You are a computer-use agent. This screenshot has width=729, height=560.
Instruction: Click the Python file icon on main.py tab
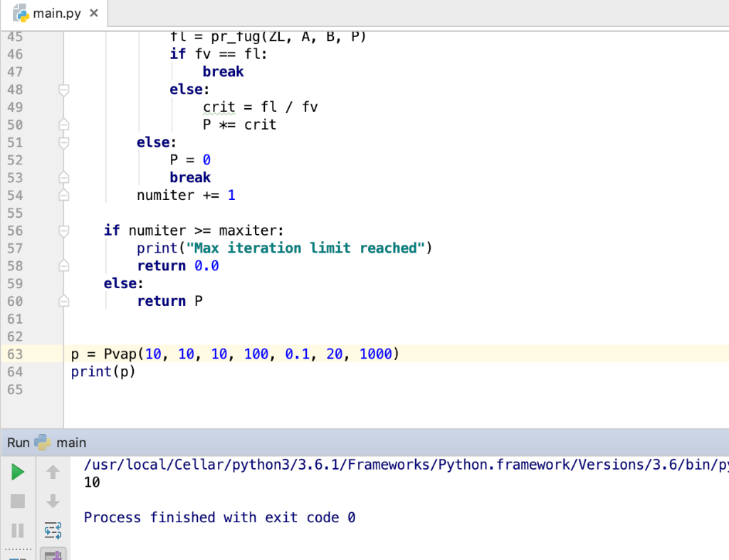pyautogui.click(x=21, y=13)
